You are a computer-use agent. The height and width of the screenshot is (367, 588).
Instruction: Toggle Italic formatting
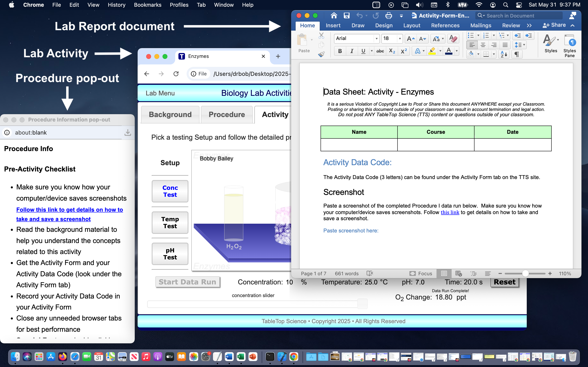(x=352, y=51)
